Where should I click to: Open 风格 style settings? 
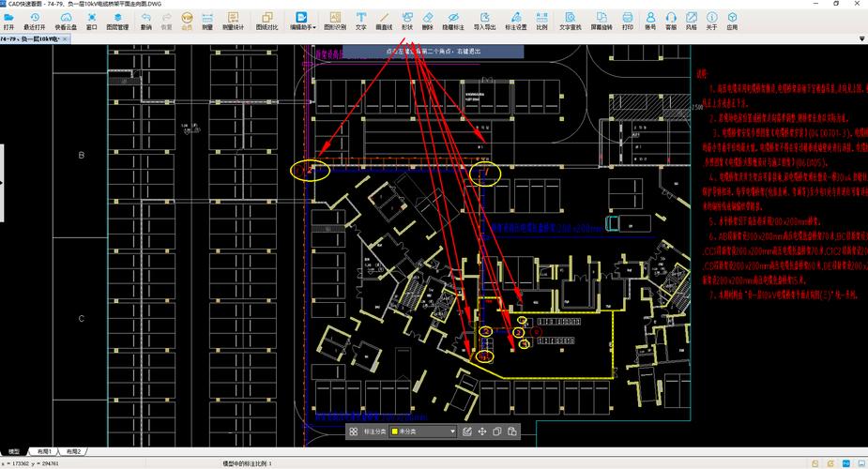click(692, 21)
